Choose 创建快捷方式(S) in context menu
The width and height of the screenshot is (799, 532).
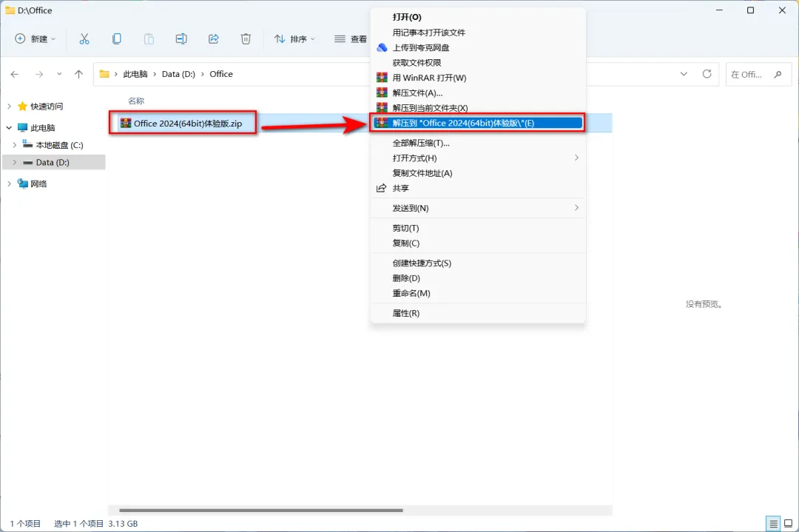coord(479,263)
